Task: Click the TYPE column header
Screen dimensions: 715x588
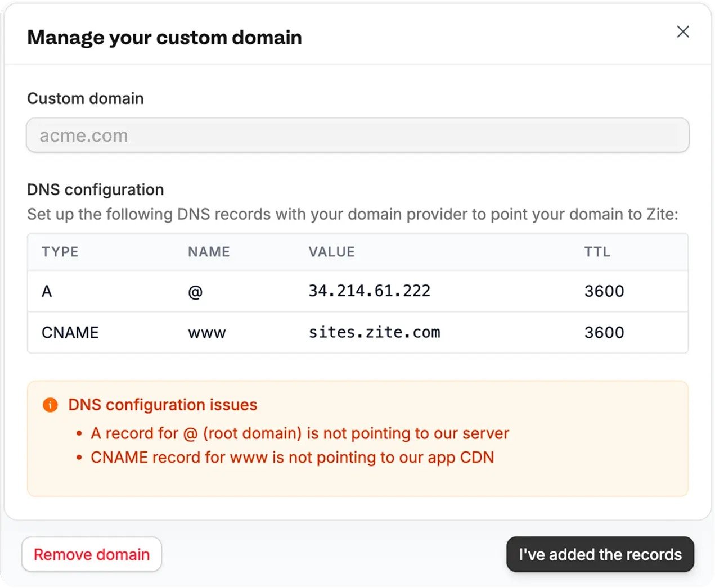Action: pyautogui.click(x=60, y=252)
